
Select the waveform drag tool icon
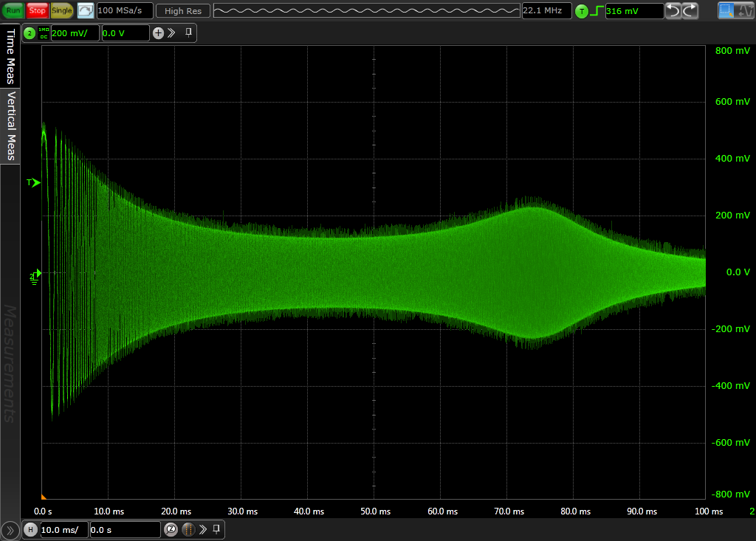(745, 10)
